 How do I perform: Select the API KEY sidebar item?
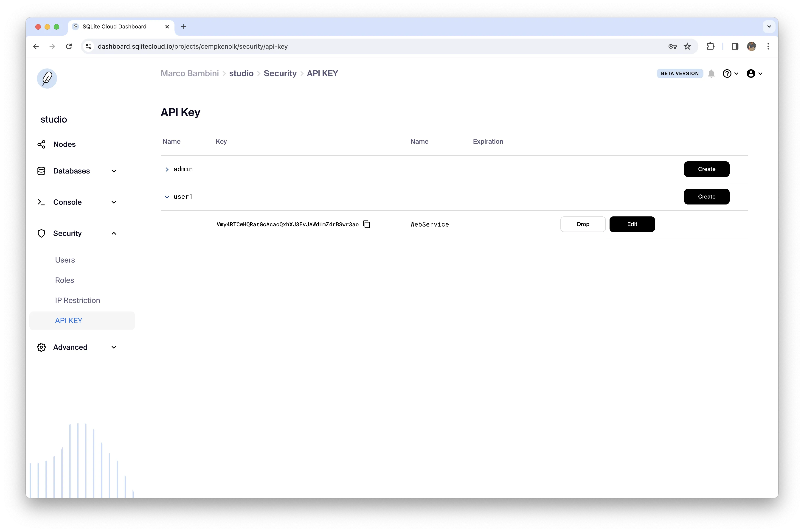click(82, 321)
